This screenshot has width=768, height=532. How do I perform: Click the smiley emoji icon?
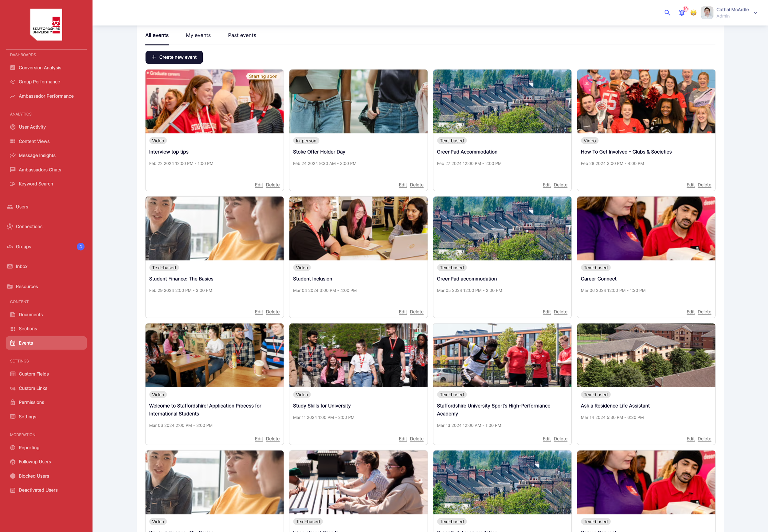point(693,13)
